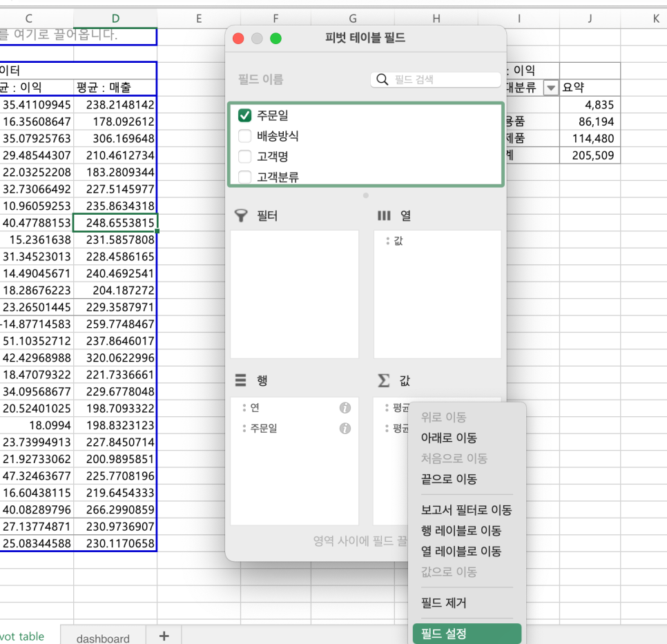
Task: Open the 대분류 filter dropdown arrow
Action: [551, 88]
